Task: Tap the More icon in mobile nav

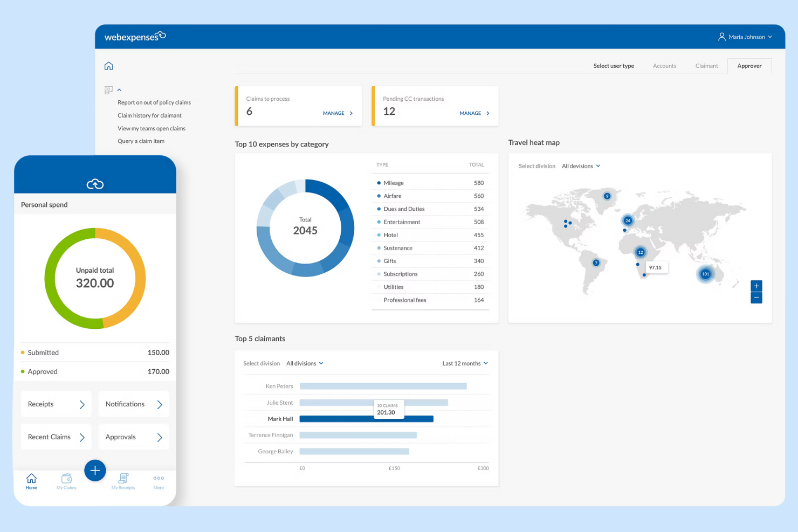Action: tap(158, 479)
